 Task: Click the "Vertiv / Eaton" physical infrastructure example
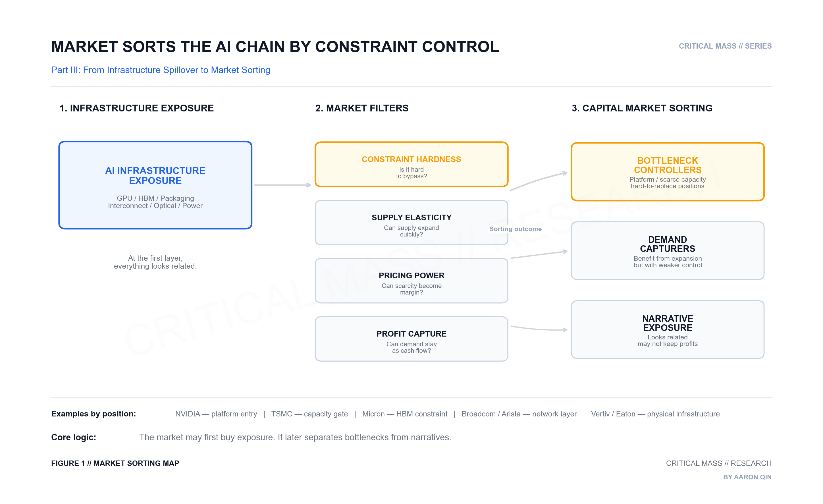coord(655,414)
